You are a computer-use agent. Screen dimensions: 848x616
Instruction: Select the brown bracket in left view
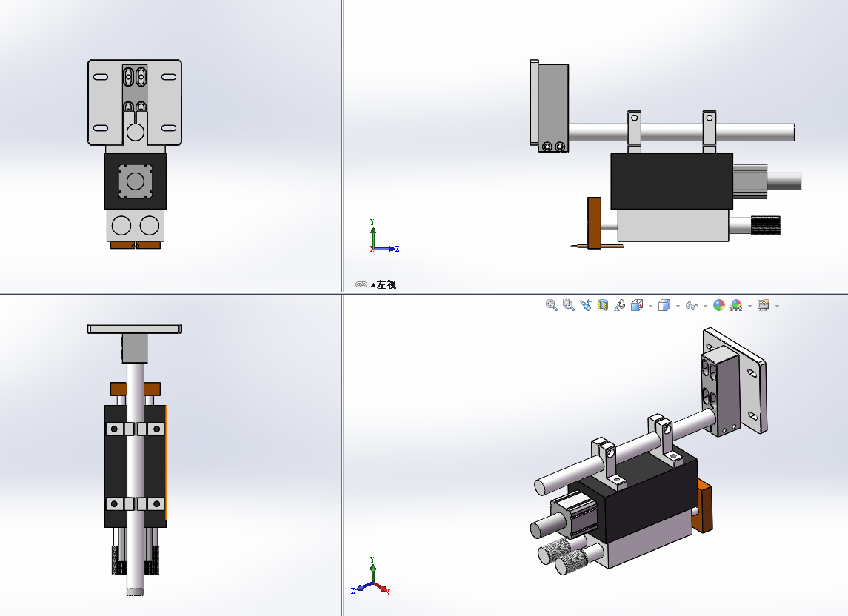[595, 223]
